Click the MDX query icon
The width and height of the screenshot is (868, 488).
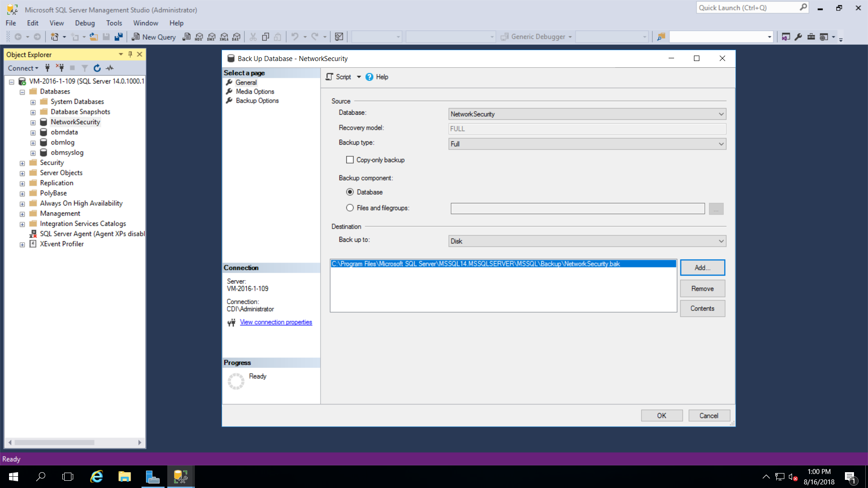click(x=199, y=37)
